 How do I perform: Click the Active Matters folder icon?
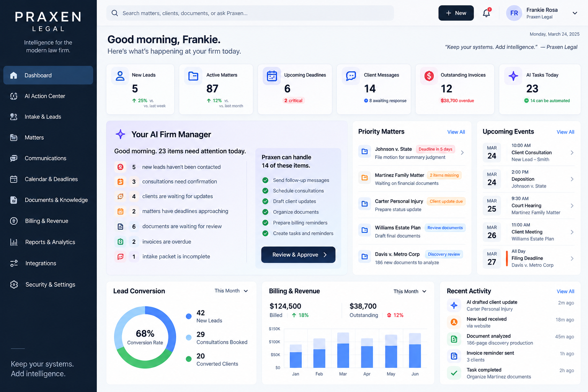tap(193, 76)
